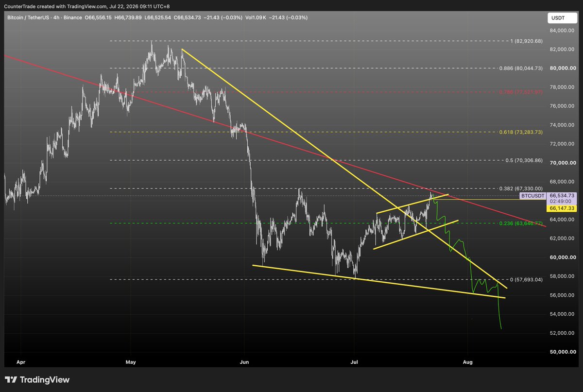Image resolution: width=583 pixels, height=392 pixels.
Task: Click the TradingView logo
Action: pos(37,380)
